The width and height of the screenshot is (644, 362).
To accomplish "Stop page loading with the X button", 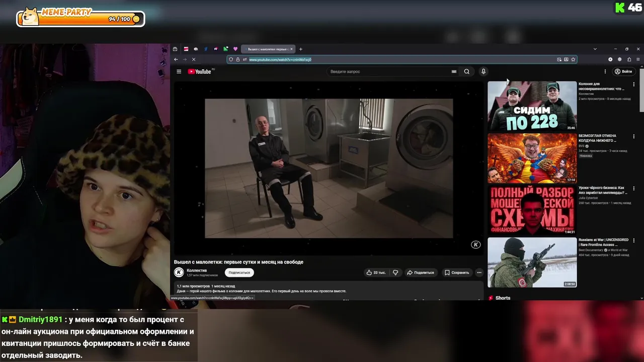I will 194,59.
